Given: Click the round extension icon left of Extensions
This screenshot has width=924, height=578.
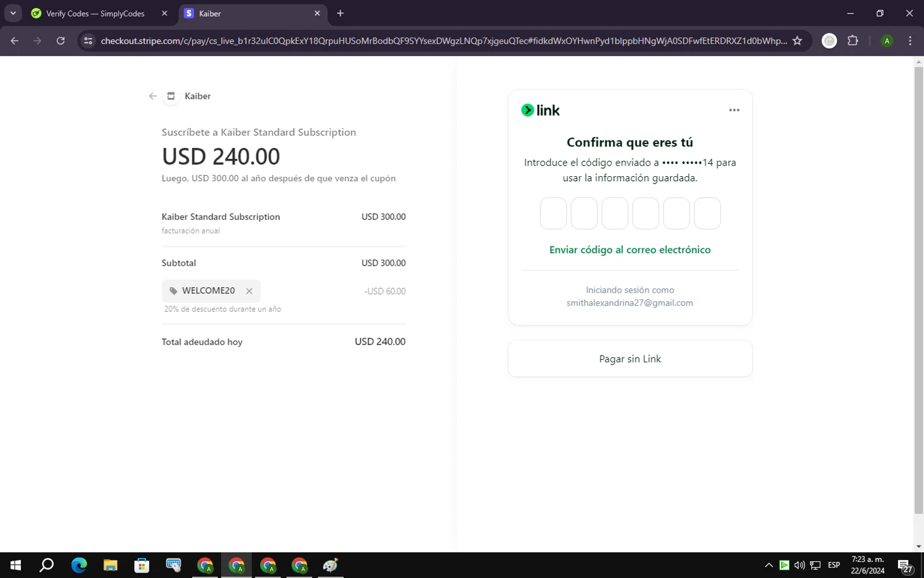Looking at the screenshot, I should click(x=829, y=41).
